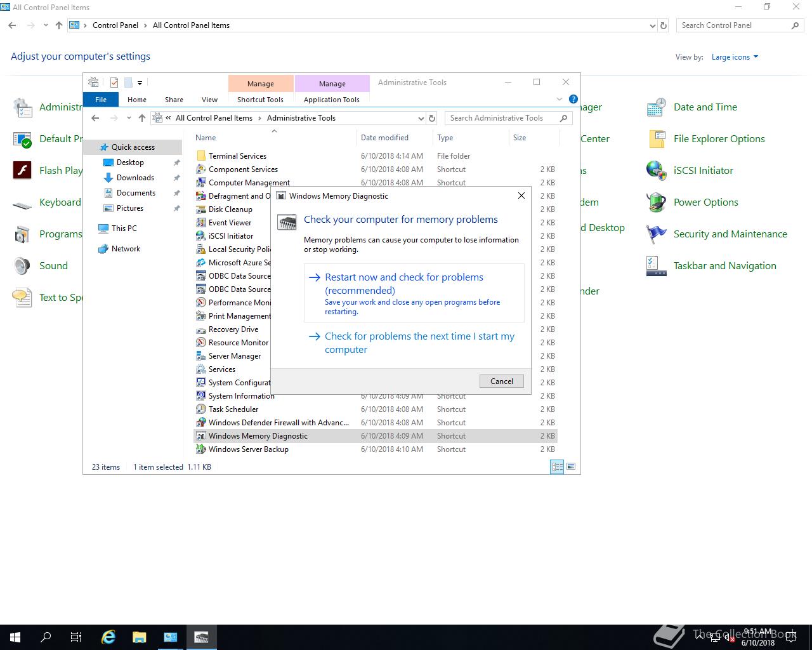This screenshot has height=650, width=812.
Task: Click the Windows Server Backup icon
Action: (x=201, y=449)
